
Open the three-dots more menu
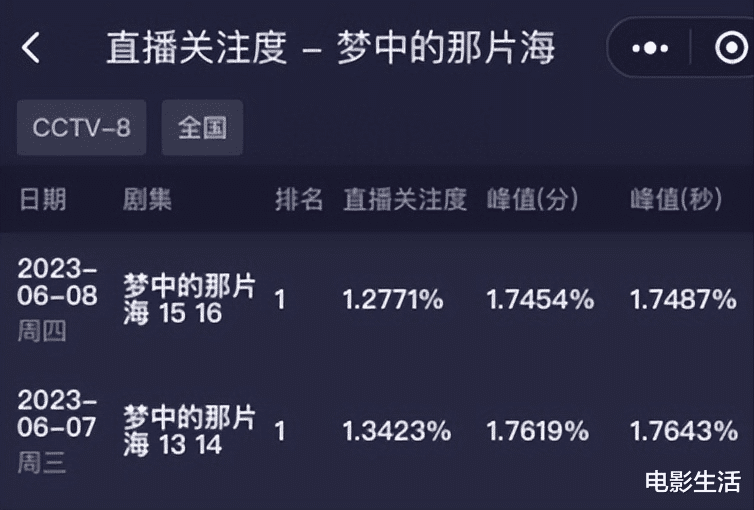(651, 47)
